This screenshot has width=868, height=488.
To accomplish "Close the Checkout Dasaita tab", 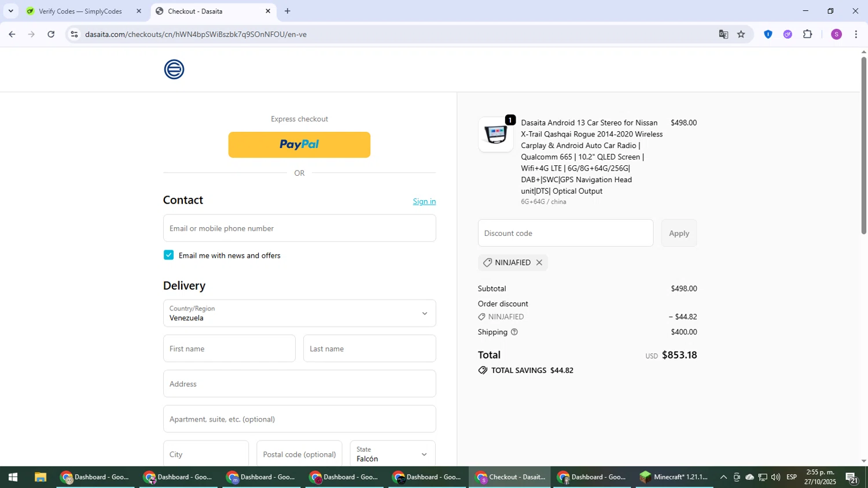I will click(268, 11).
